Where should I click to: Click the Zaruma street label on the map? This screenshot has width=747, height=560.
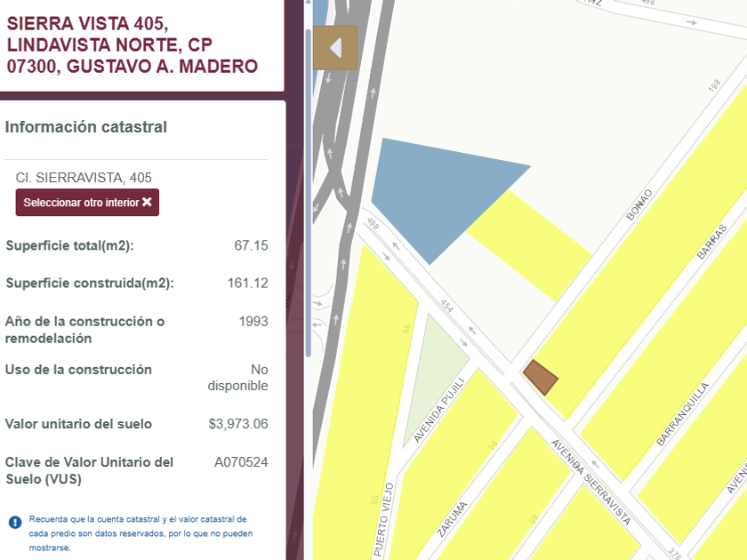click(x=452, y=519)
